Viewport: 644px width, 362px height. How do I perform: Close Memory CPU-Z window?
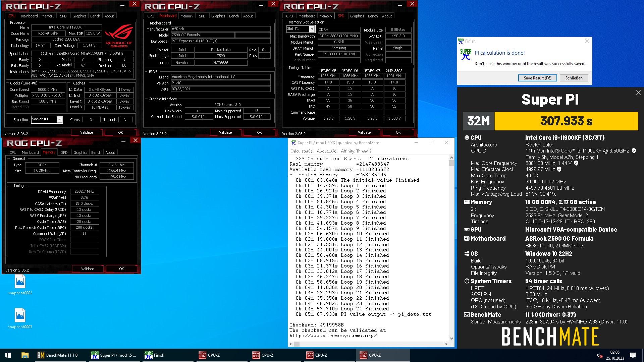(x=136, y=140)
